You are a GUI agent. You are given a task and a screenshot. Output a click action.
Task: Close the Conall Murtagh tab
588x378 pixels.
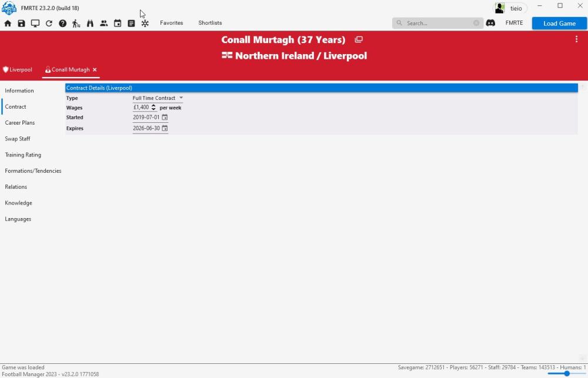click(x=95, y=70)
